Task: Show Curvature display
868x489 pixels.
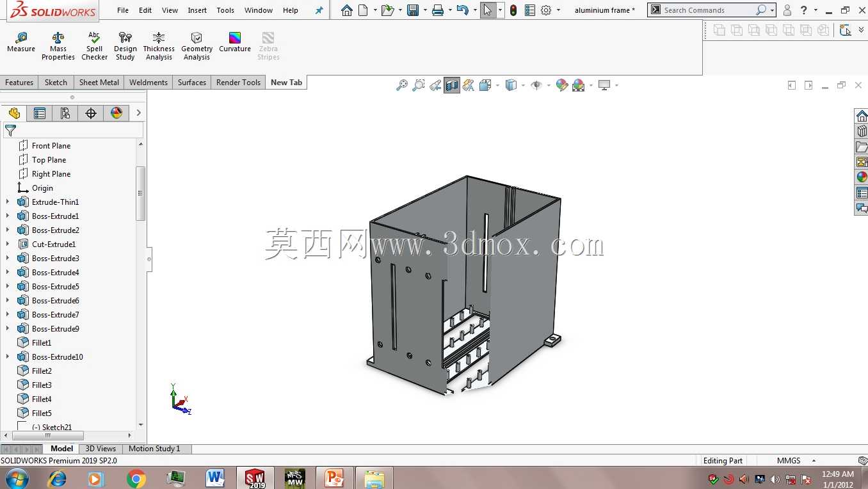Action: coord(235,42)
